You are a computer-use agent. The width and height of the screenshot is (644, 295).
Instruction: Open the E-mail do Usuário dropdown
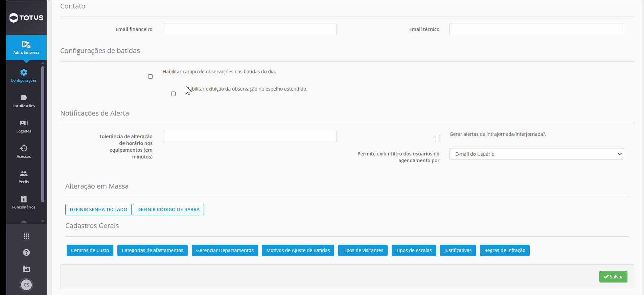[x=536, y=154]
